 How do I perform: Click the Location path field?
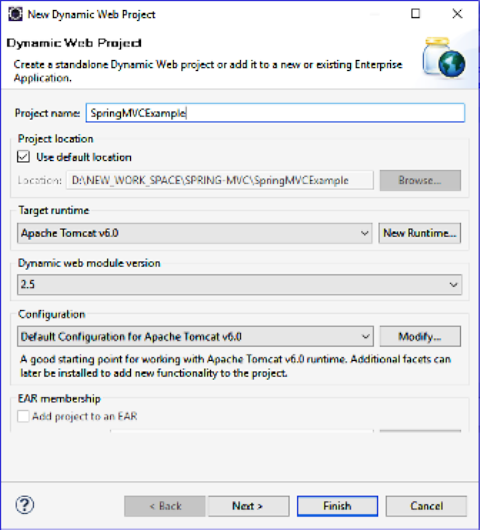click(220, 180)
